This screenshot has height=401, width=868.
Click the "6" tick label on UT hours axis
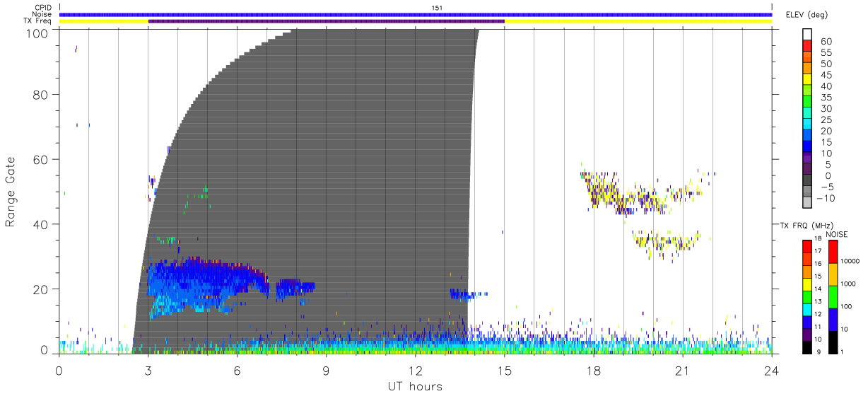point(237,370)
